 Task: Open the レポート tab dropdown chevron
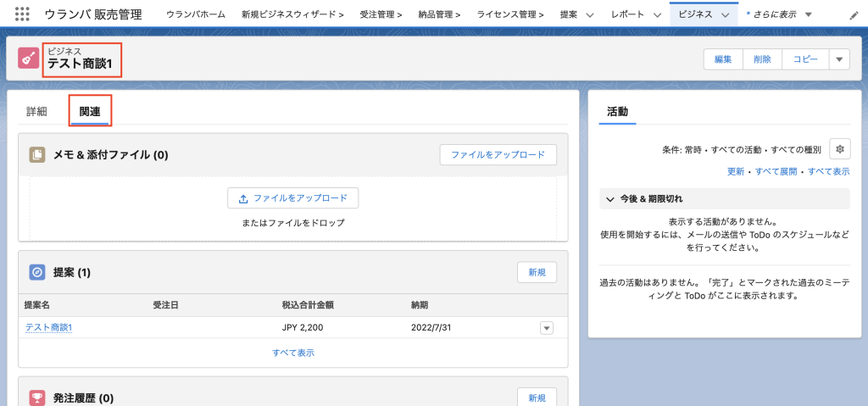tap(657, 15)
